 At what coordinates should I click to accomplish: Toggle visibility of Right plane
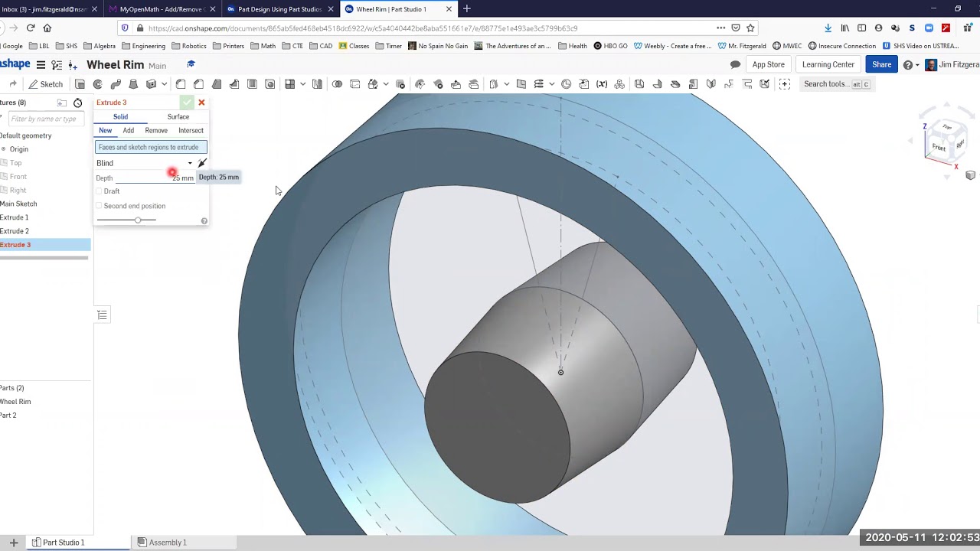pyautogui.click(x=4, y=191)
